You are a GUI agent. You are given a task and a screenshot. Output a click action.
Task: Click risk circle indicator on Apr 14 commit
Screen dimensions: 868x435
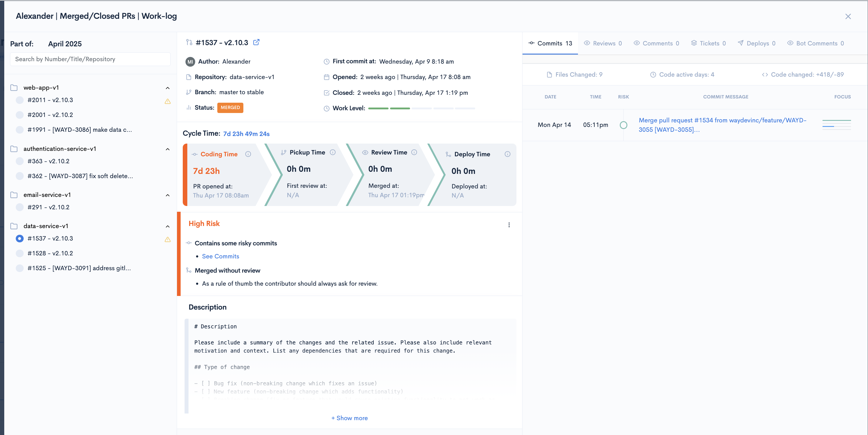pyautogui.click(x=623, y=125)
